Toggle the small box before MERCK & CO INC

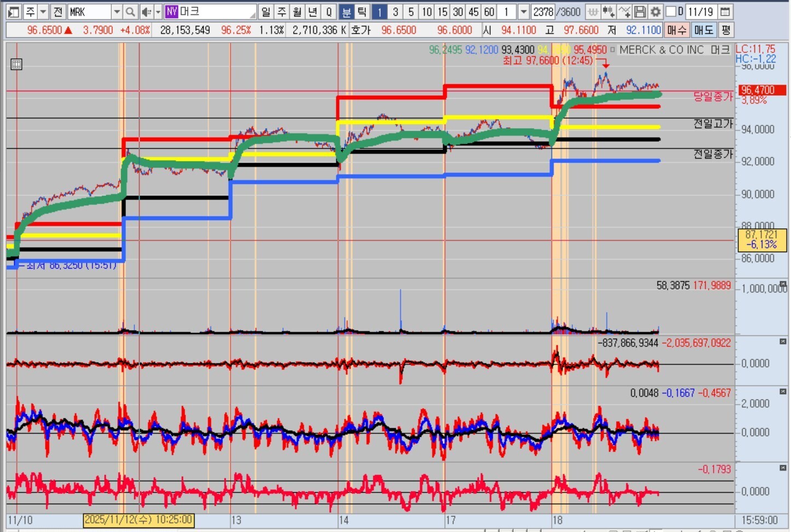612,50
